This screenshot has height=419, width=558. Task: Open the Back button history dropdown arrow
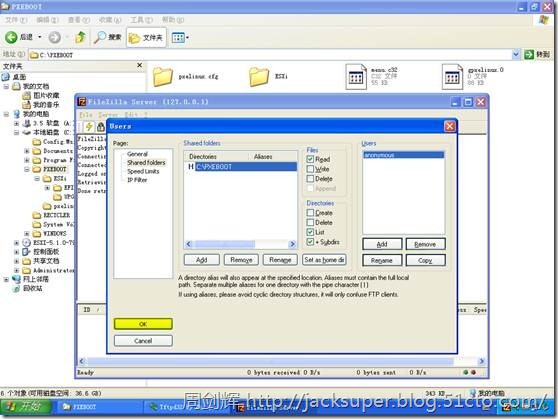pos(40,37)
